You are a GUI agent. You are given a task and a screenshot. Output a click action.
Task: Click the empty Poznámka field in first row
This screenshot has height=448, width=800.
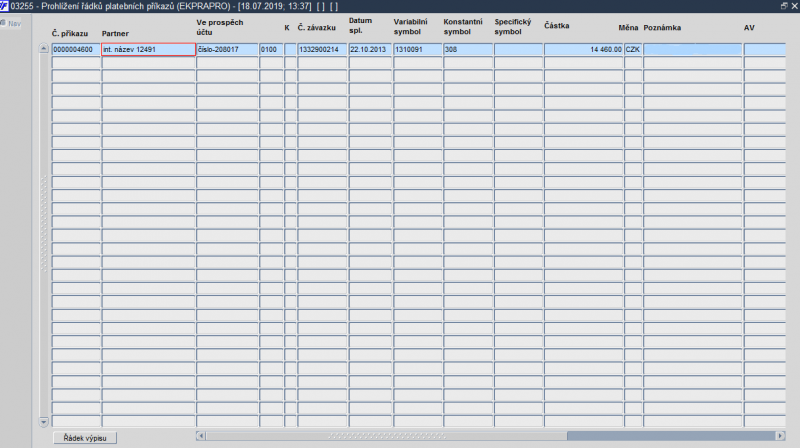tap(692, 49)
